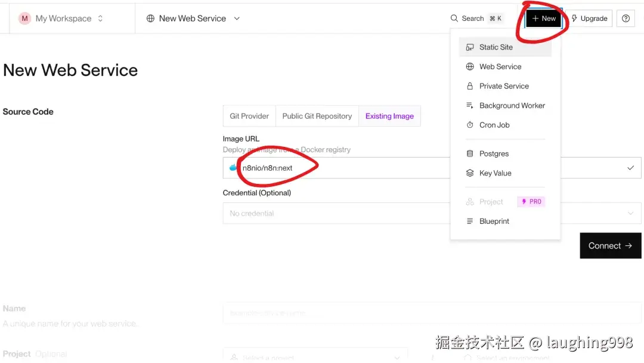The width and height of the screenshot is (644, 363).
Task: Click the Background Worker icon
Action: coord(470,106)
